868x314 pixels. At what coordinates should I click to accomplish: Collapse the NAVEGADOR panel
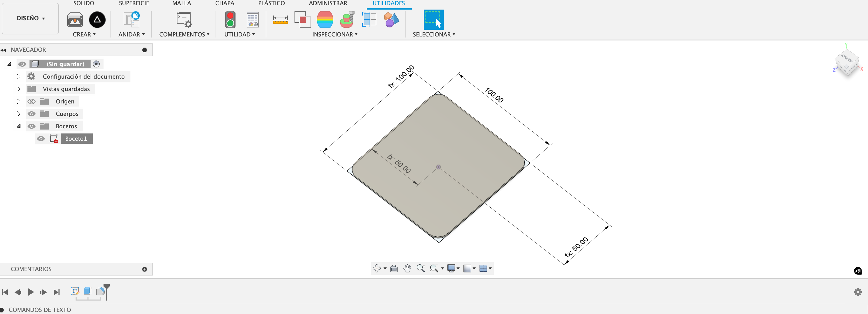click(4, 49)
